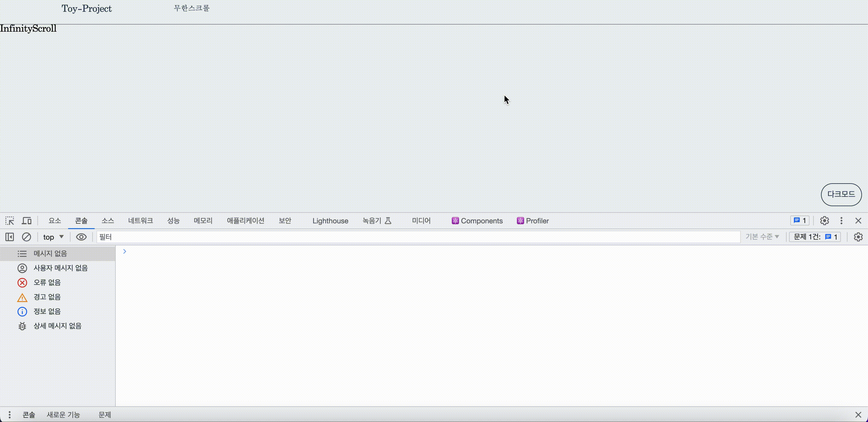The width and height of the screenshot is (868, 422).
Task: Focus the 필터 input field
Action: pyautogui.click(x=418, y=237)
